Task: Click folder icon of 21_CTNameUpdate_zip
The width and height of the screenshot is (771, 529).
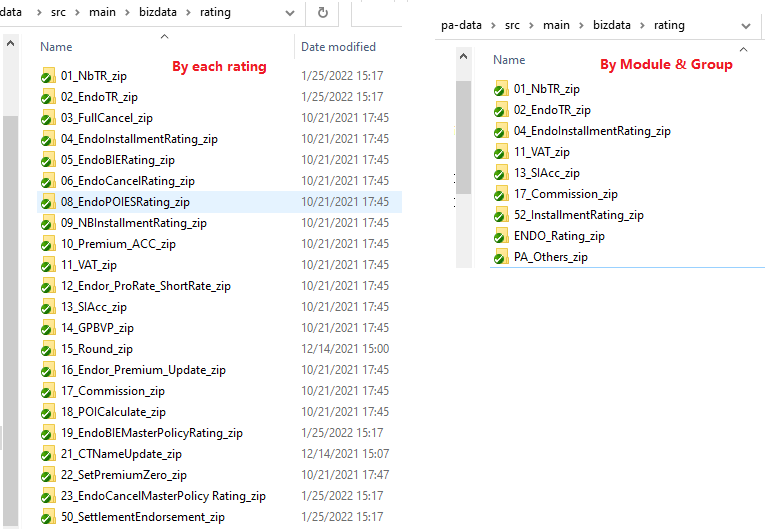Action: [47, 454]
